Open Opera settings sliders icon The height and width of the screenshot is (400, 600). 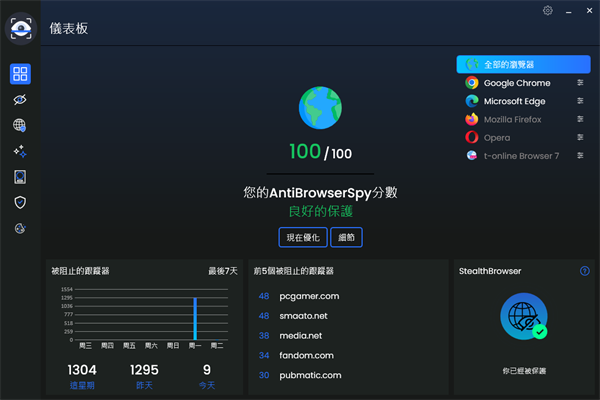coord(580,138)
